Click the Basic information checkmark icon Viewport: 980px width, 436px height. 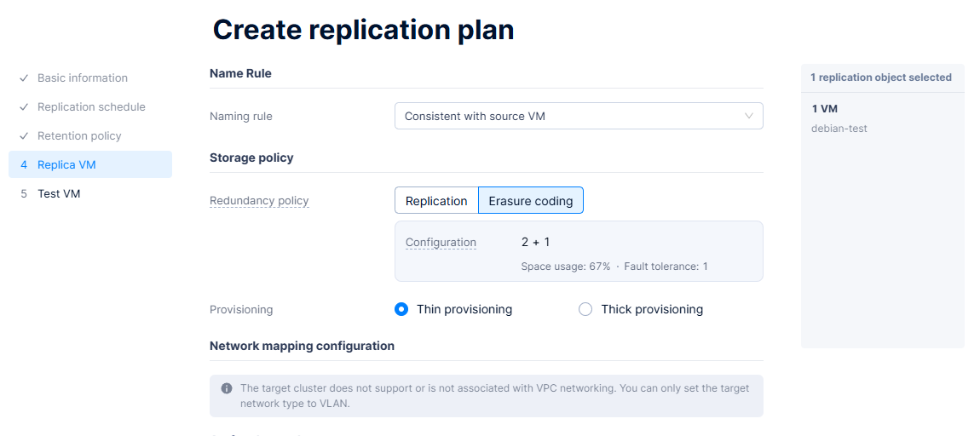click(24, 78)
